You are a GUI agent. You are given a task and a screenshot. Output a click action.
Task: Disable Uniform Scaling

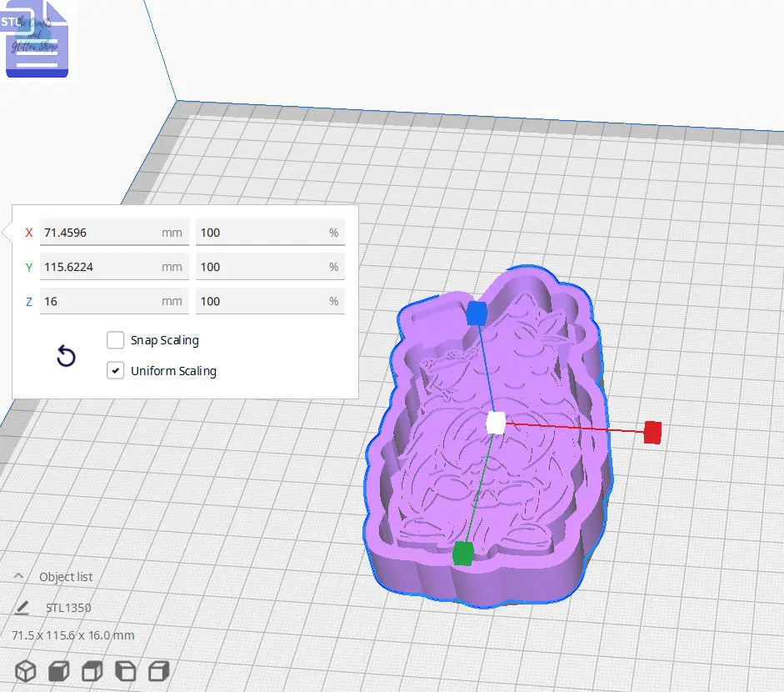click(115, 370)
